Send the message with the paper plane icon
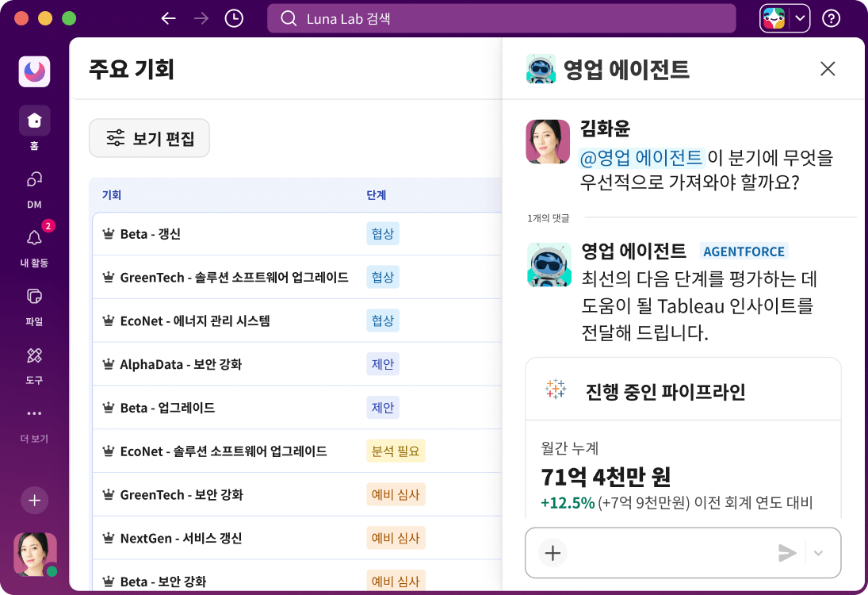This screenshot has width=868, height=595. 787,552
